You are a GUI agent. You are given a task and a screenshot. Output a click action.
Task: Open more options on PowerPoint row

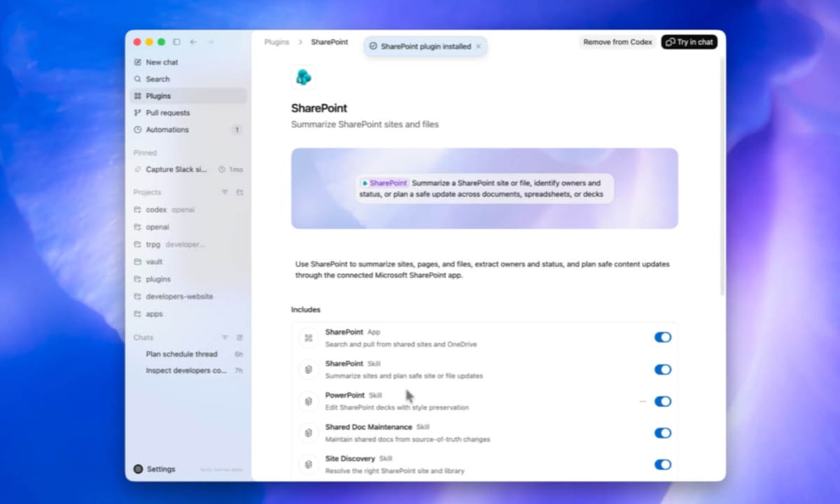coord(643,401)
